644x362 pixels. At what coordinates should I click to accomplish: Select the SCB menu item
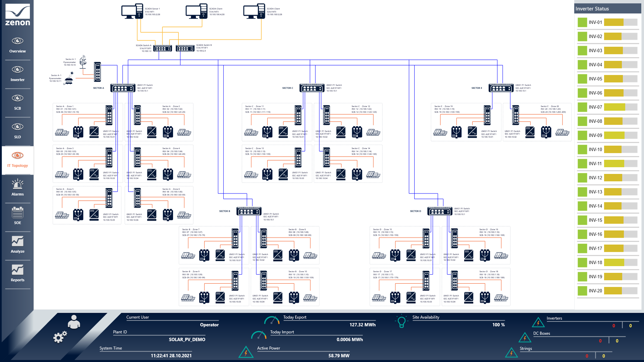17,102
